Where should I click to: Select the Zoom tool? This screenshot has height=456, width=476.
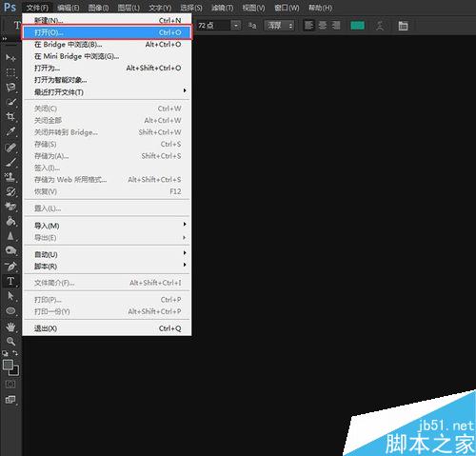pyautogui.click(x=10, y=341)
